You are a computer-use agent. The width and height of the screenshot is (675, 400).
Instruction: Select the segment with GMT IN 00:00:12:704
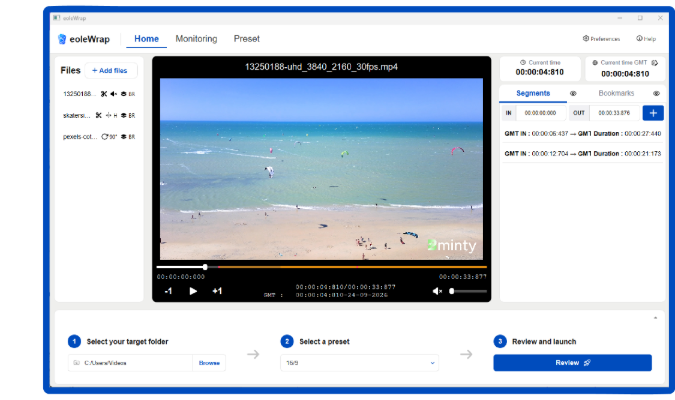(582, 154)
